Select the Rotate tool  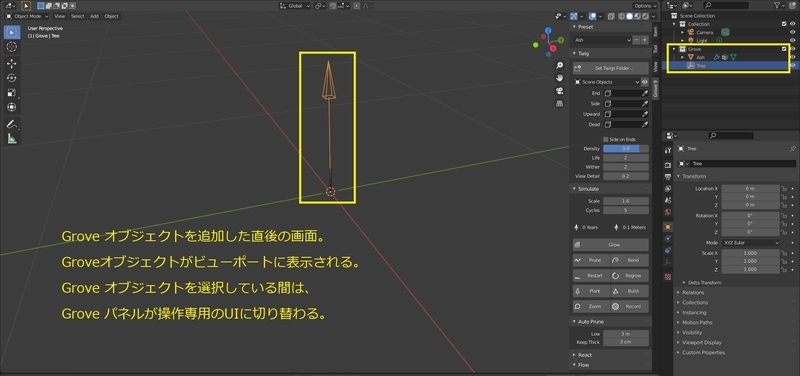coord(12,78)
